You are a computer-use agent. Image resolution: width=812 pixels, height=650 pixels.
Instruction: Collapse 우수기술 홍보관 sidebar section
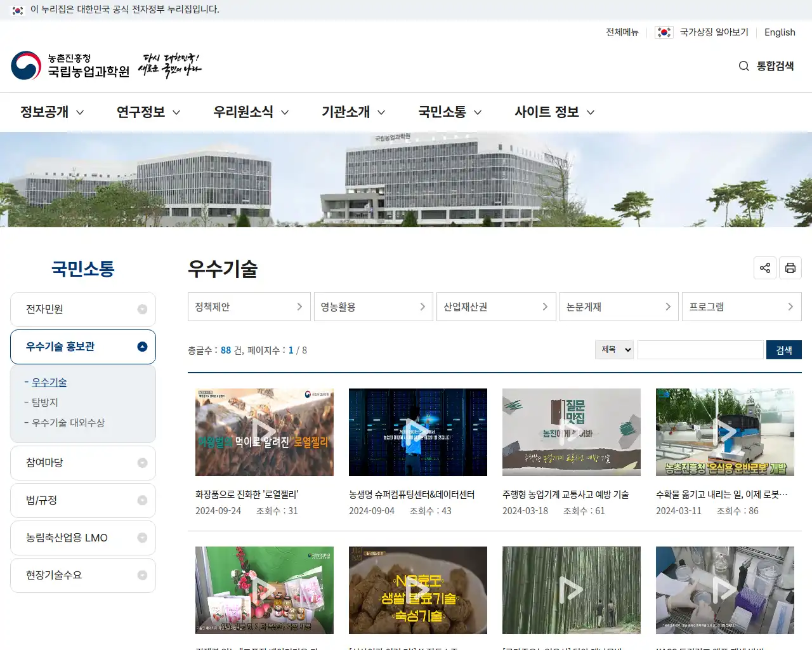[83, 347]
